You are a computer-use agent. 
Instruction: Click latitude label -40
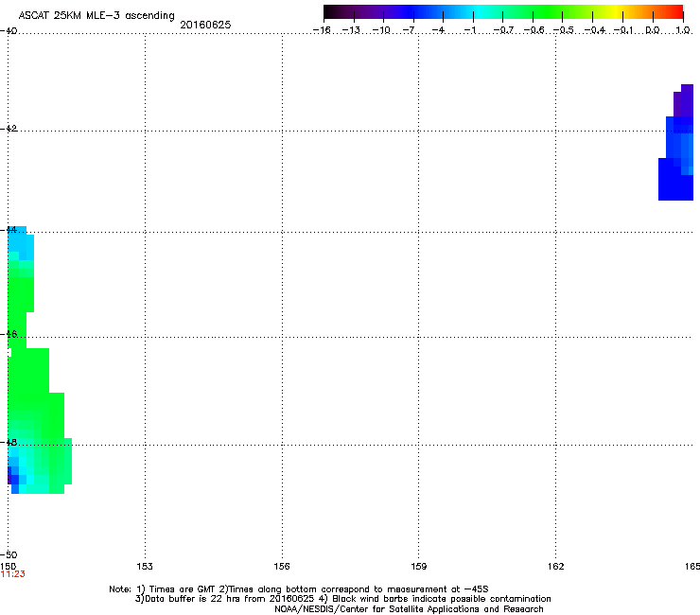coord(9,30)
